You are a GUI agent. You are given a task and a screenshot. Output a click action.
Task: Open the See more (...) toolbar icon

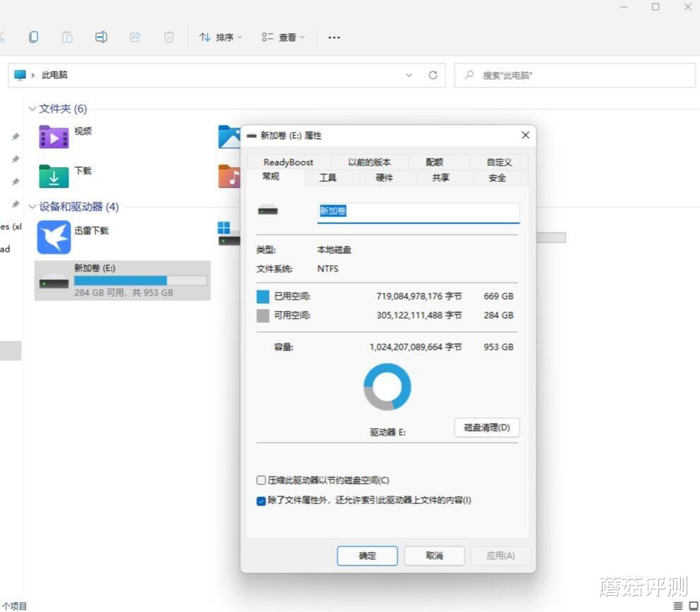(x=334, y=37)
